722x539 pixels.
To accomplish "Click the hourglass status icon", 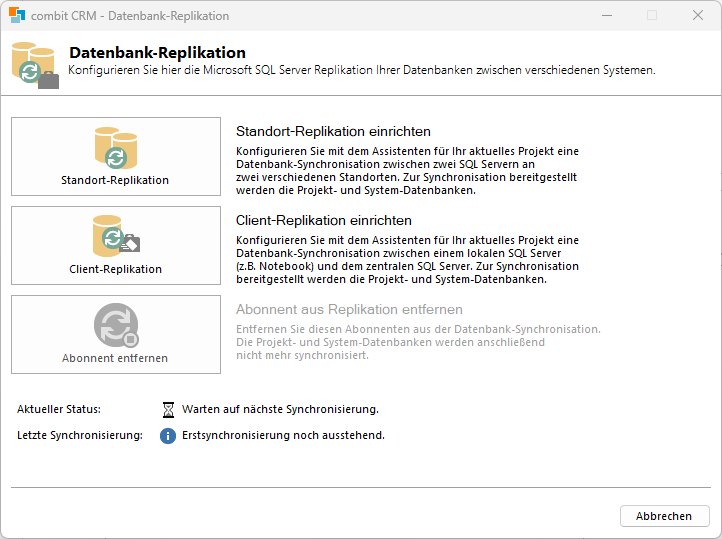I will point(168,409).
